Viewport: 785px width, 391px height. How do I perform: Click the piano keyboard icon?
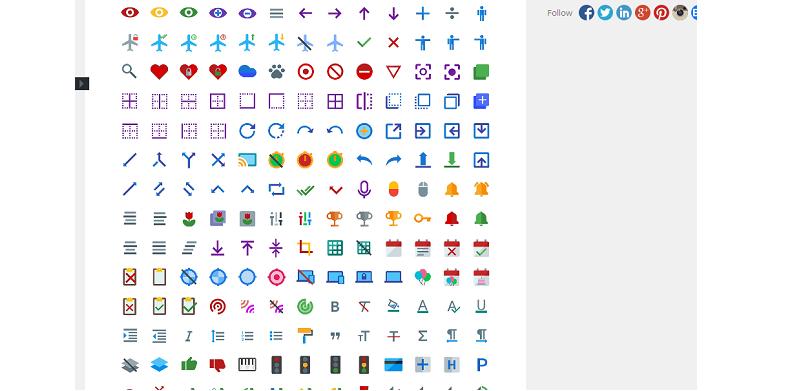[x=247, y=364]
